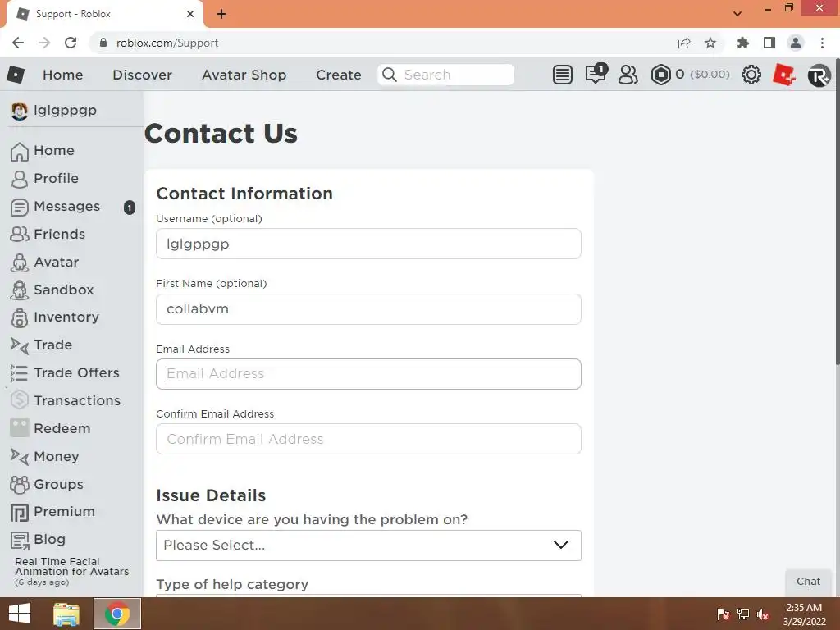The height and width of the screenshot is (630, 840).
Task: Click the volume muted tray icon
Action: (763, 614)
